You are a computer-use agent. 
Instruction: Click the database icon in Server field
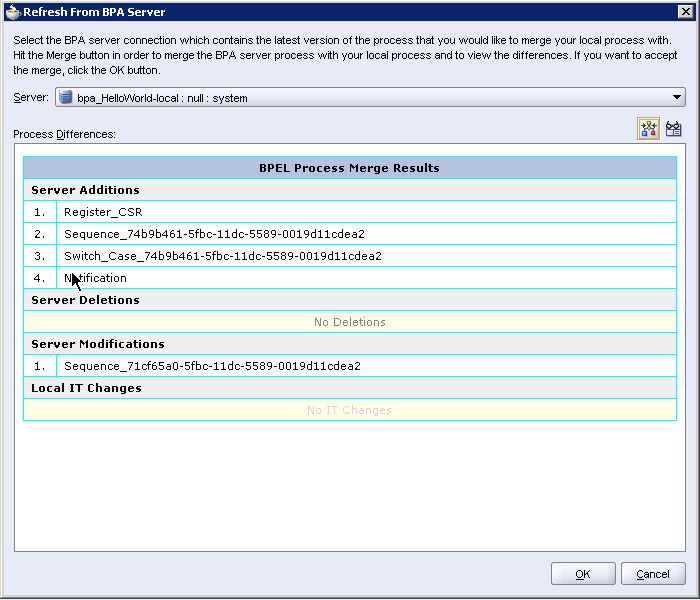click(x=66, y=98)
